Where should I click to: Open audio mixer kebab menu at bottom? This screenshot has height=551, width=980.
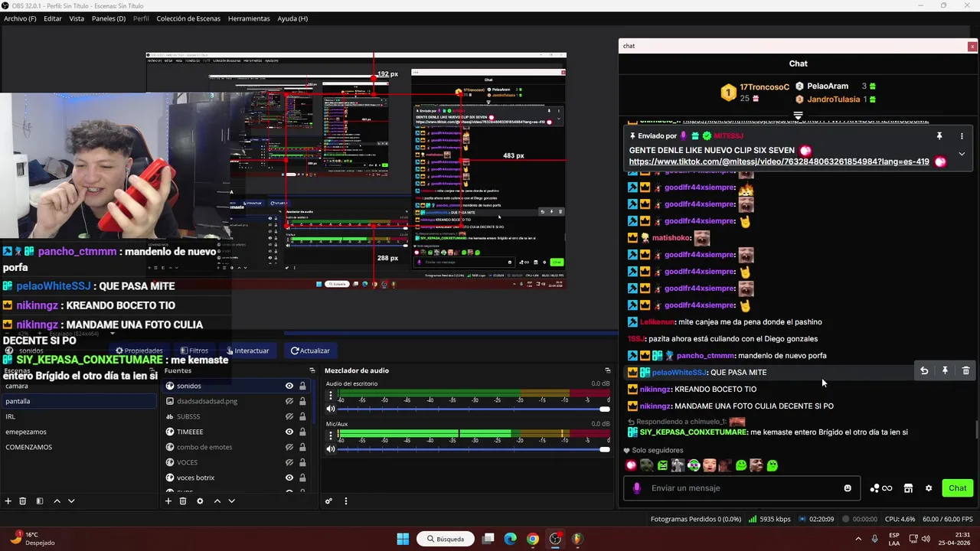pyautogui.click(x=345, y=501)
